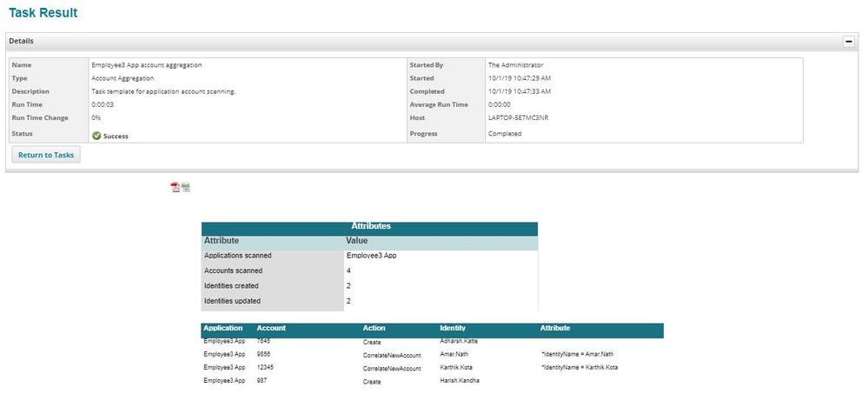The height and width of the screenshot is (401, 868).
Task: Select the Create action for account 987
Action: pyautogui.click(x=372, y=382)
